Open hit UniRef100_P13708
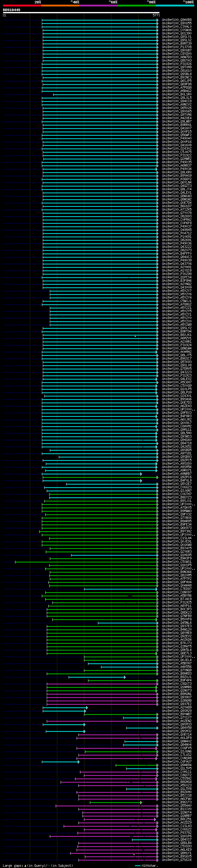This screenshot has height=868, width=197. [x=177, y=47]
